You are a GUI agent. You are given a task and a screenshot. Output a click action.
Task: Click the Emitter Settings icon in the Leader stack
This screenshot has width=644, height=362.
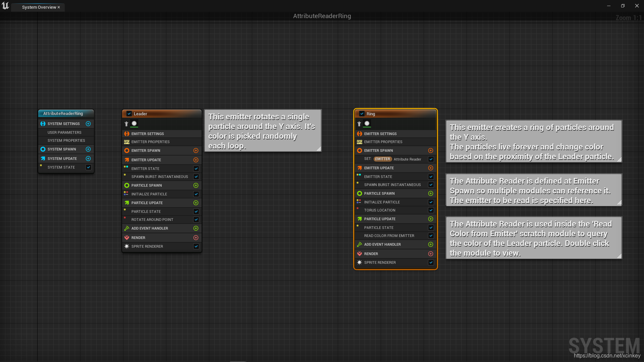coord(126,134)
